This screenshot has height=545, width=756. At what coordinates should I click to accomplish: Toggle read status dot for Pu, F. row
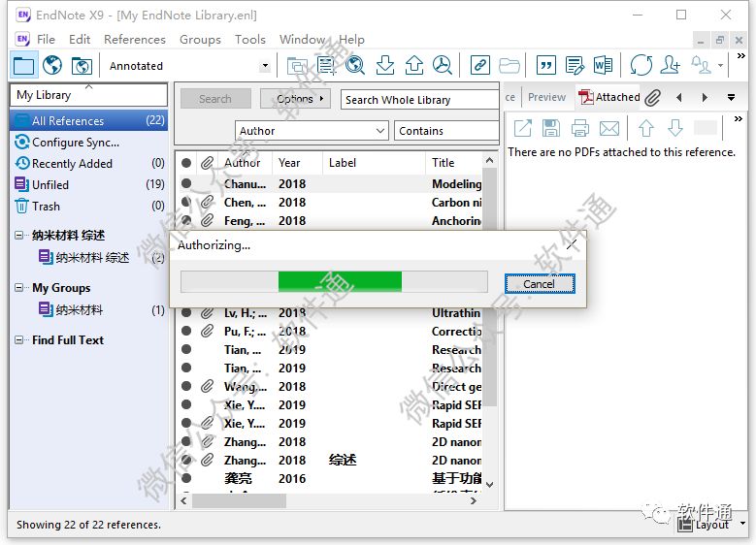(186, 331)
